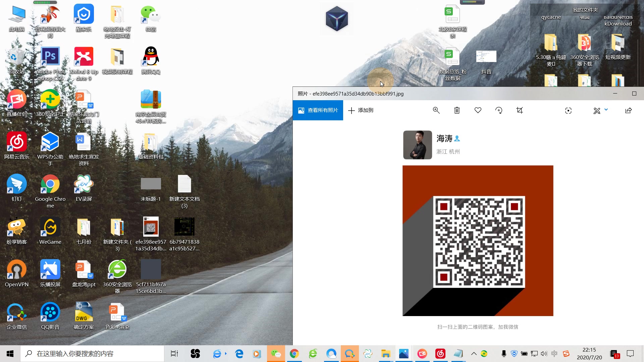Open the 微信 desktop shortcut
Image resolution: width=644 pixels, height=362 pixels.
pos(151,18)
